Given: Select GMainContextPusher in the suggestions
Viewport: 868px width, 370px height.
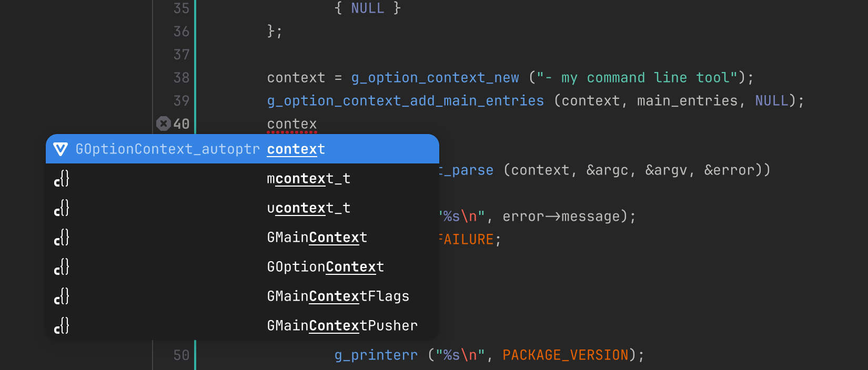Looking at the screenshot, I should tap(243, 326).
